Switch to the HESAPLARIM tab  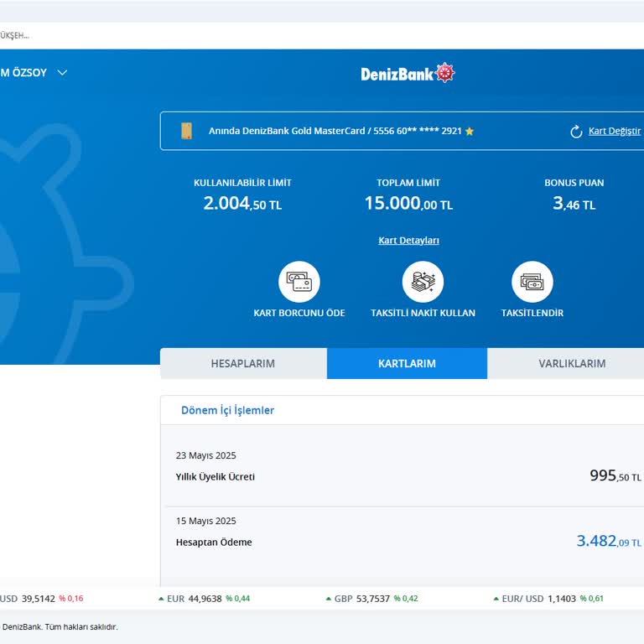(x=243, y=363)
